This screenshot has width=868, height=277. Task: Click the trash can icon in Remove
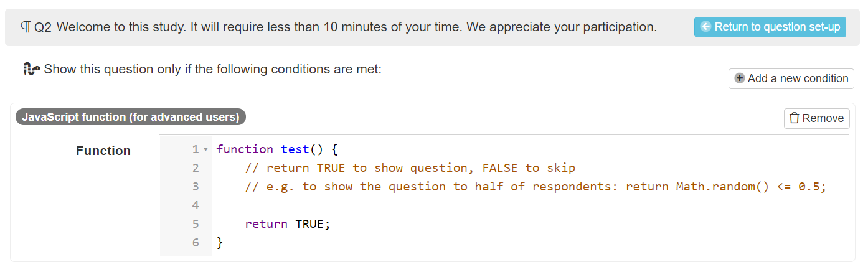794,118
